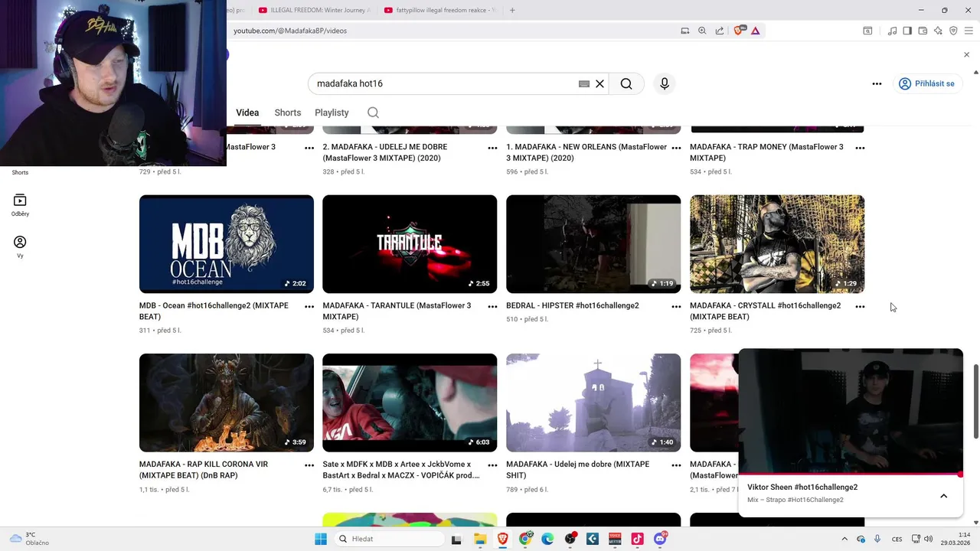Open BEDRAL - HIPSTER #hot16challenge2 title link
Screen dimensions: 980x551
(x=572, y=305)
